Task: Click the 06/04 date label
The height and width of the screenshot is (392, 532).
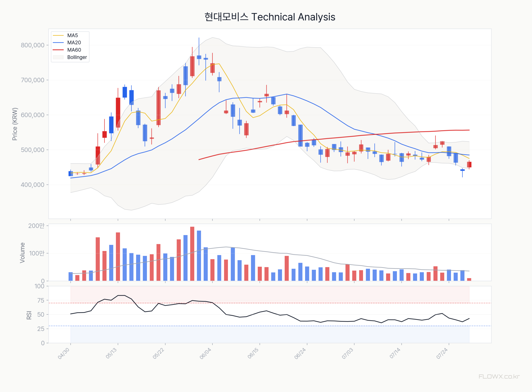Action: [x=206, y=353]
